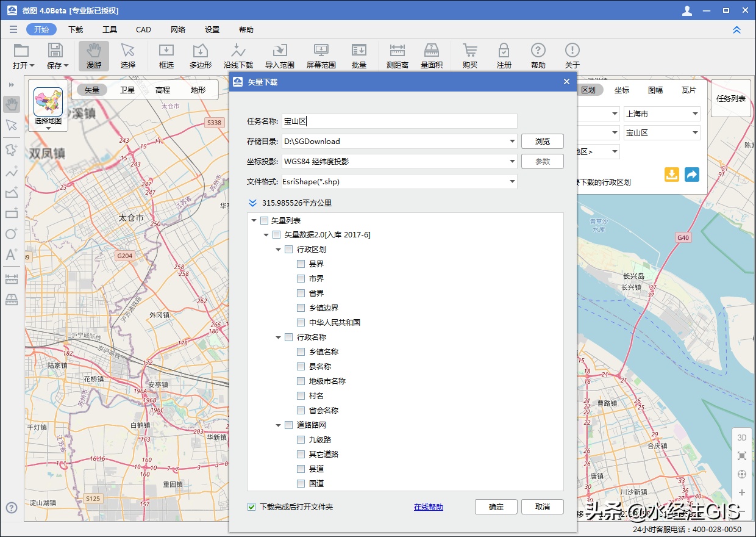Screen dimensions: 756x537
Task: Check the 省界 checkbox
Action: coord(301,294)
